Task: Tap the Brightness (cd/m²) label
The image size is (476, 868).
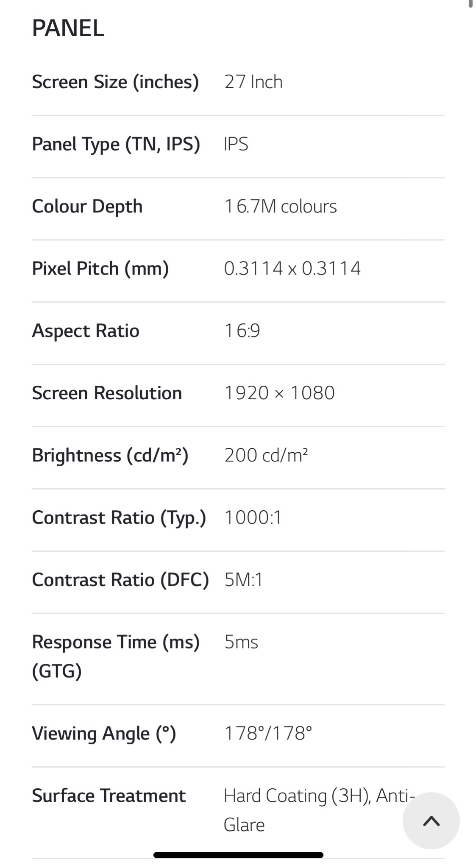Action: 110,455
